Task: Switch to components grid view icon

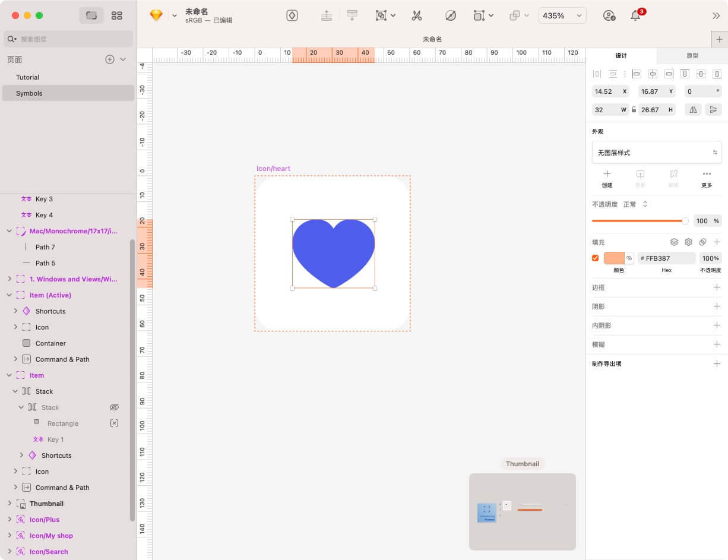Action: [x=116, y=16]
